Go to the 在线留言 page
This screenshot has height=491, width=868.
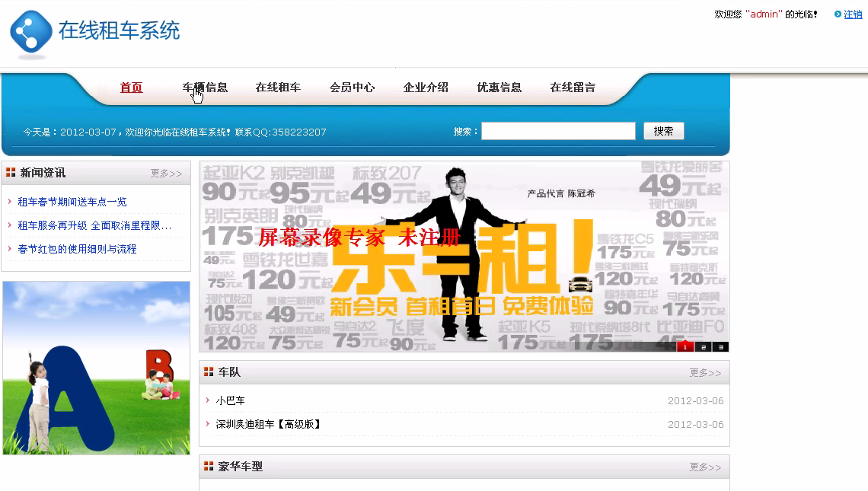click(x=573, y=88)
